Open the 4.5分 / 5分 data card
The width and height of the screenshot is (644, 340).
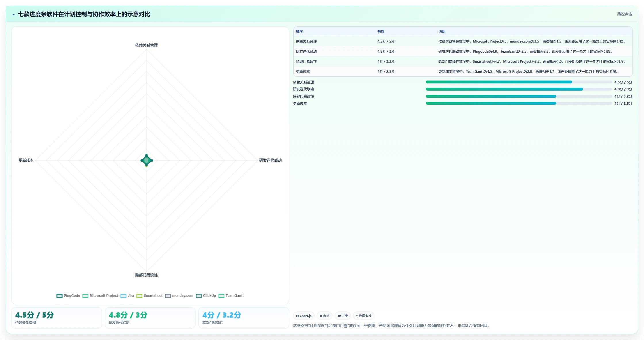pos(57,318)
